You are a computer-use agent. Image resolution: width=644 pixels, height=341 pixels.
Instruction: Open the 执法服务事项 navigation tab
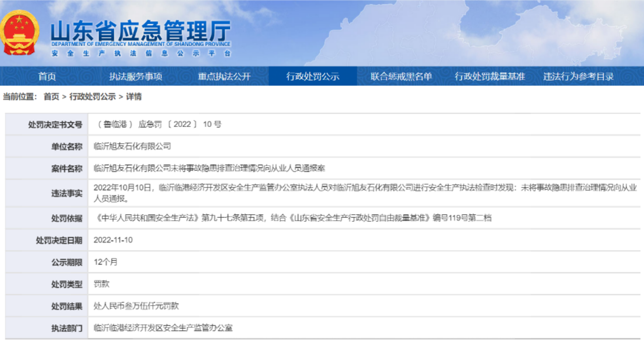(136, 76)
